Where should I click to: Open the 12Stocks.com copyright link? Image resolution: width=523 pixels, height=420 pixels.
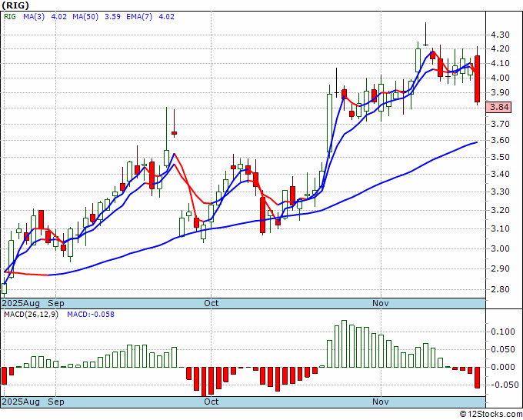click(x=491, y=415)
